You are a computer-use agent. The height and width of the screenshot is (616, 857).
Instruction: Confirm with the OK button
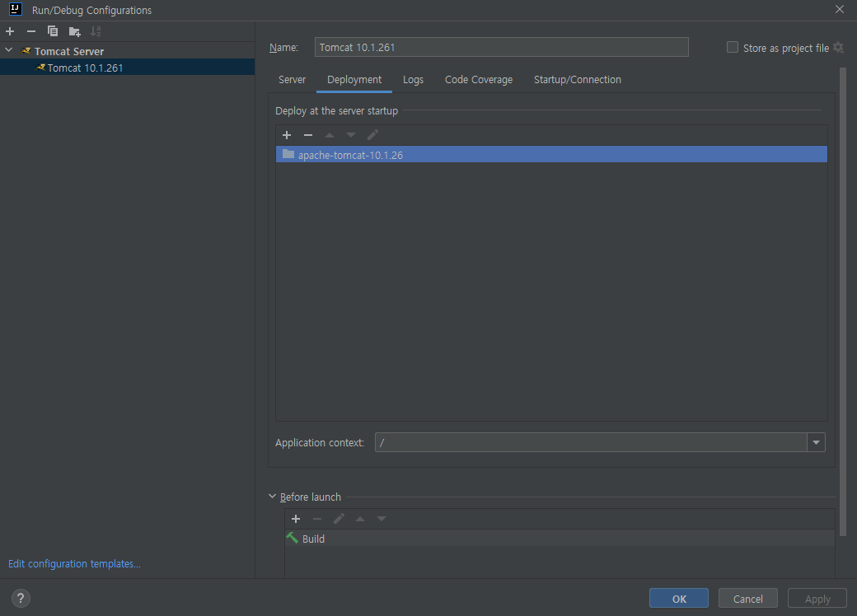point(679,599)
